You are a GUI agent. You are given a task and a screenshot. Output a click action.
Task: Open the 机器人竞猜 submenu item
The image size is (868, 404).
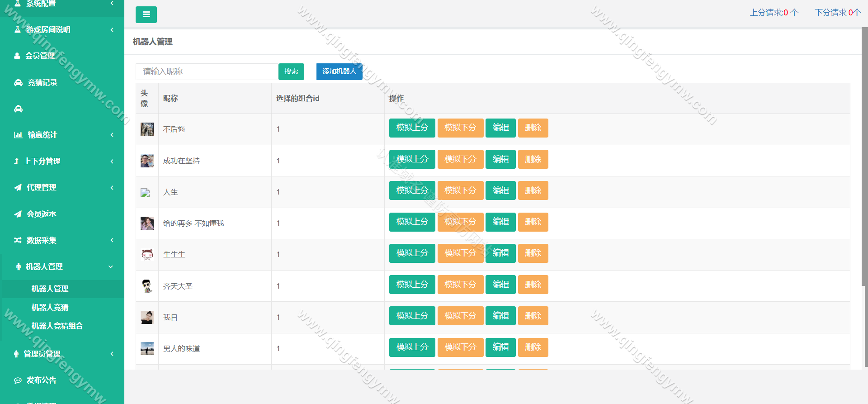[50, 307]
